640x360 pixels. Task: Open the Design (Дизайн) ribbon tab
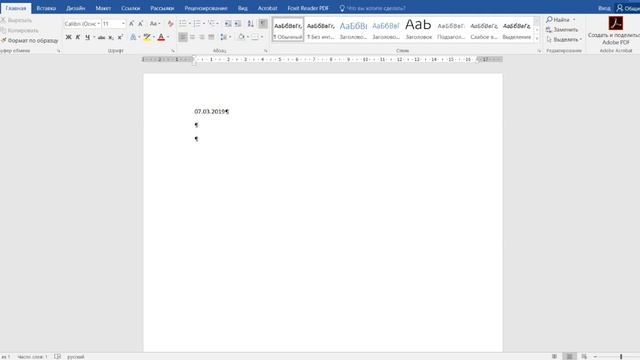(x=76, y=8)
